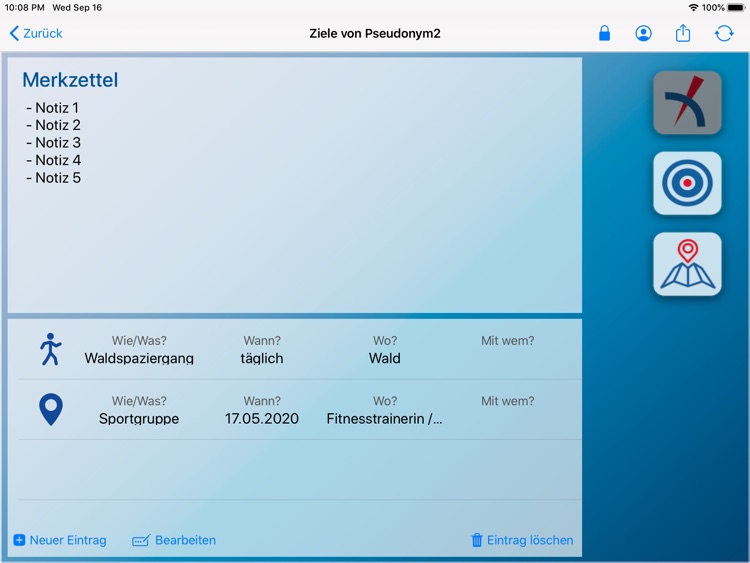Tap the 'Notiz 4' line
750x563 pixels.
click(53, 160)
